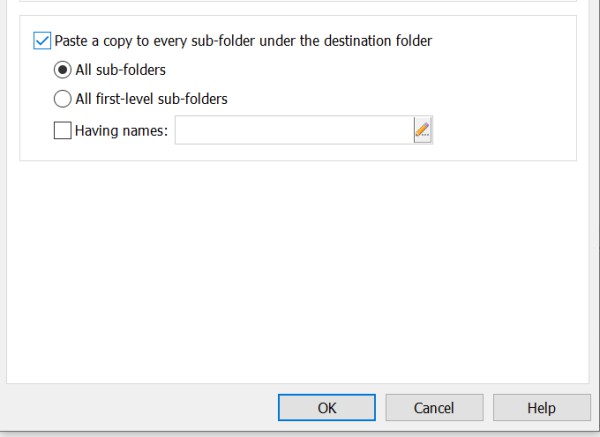The height and width of the screenshot is (437, 600).
Task: Uncheck the blue Paste a copy checkbox
Action: 42,41
